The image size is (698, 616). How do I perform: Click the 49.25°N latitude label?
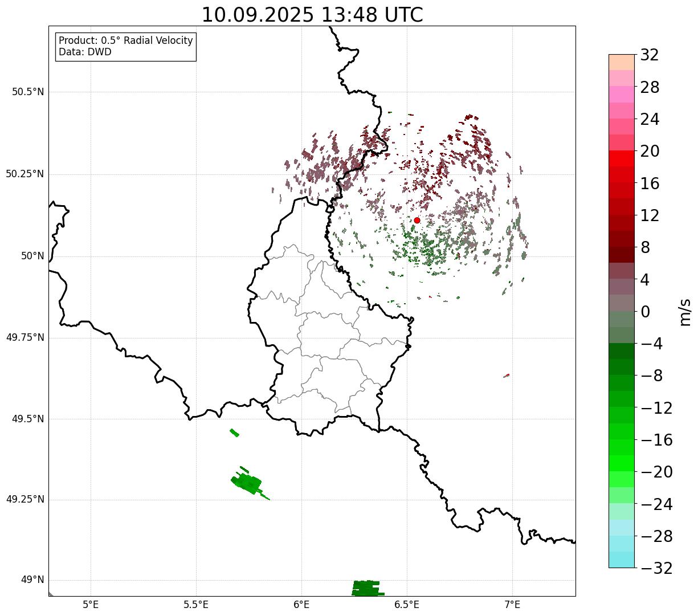(25, 500)
